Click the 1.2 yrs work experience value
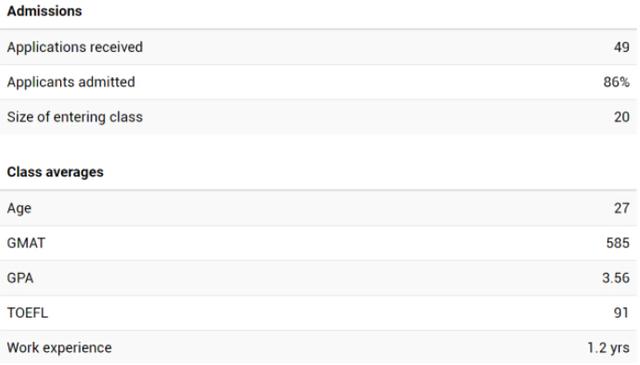The height and width of the screenshot is (365, 640). [x=608, y=348]
